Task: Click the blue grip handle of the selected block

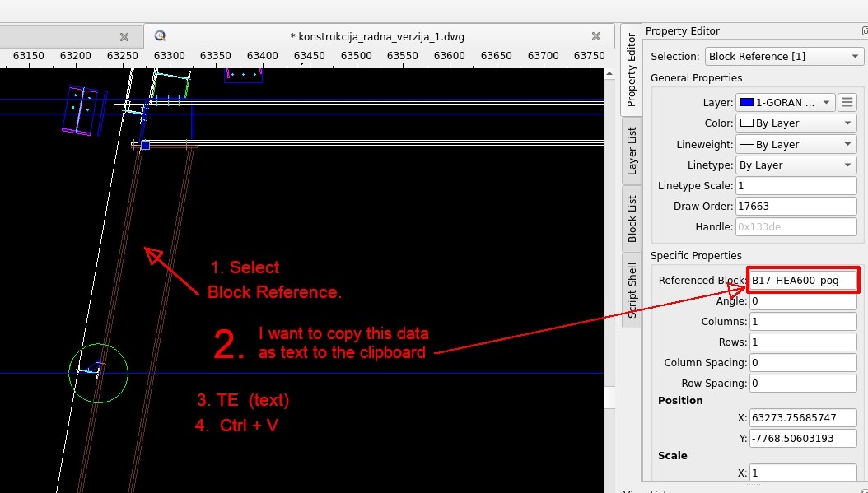Action: [x=145, y=145]
